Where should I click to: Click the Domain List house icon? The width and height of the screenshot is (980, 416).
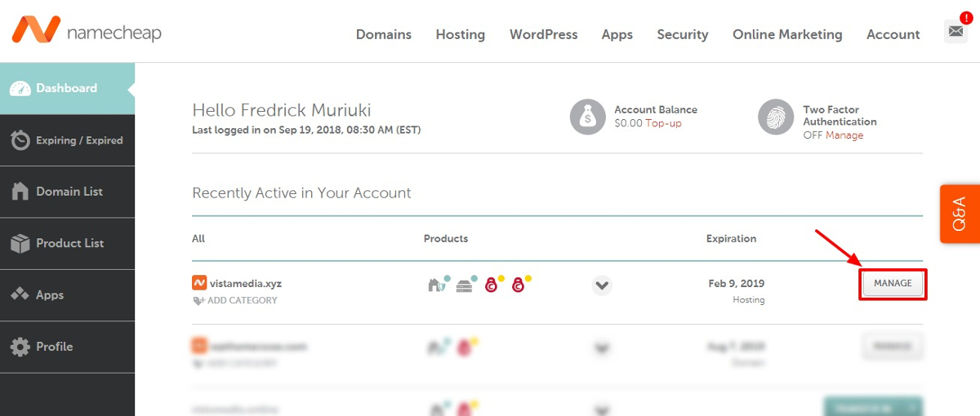tap(21, 192)
